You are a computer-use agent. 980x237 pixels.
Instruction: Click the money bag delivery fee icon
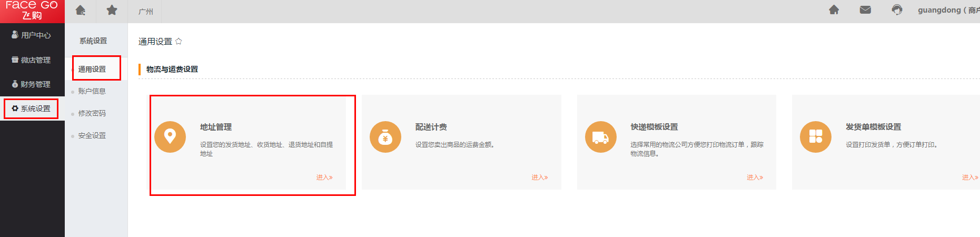click(385, 137)
